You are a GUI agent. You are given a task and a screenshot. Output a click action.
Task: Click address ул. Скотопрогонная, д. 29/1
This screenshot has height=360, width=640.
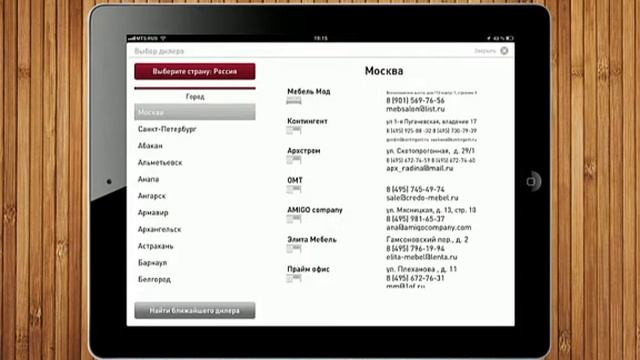431,151
